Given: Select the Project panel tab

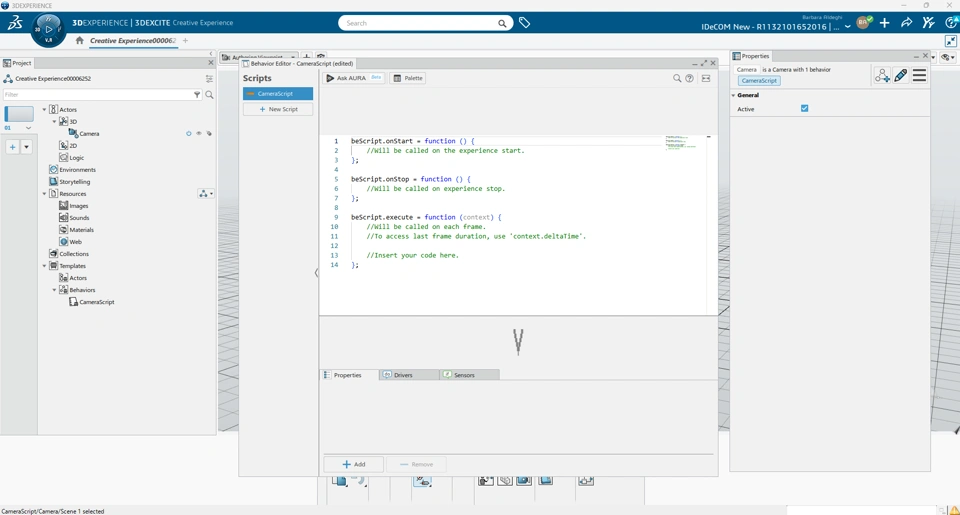Looking at the screenshot, I should (18, 63).
